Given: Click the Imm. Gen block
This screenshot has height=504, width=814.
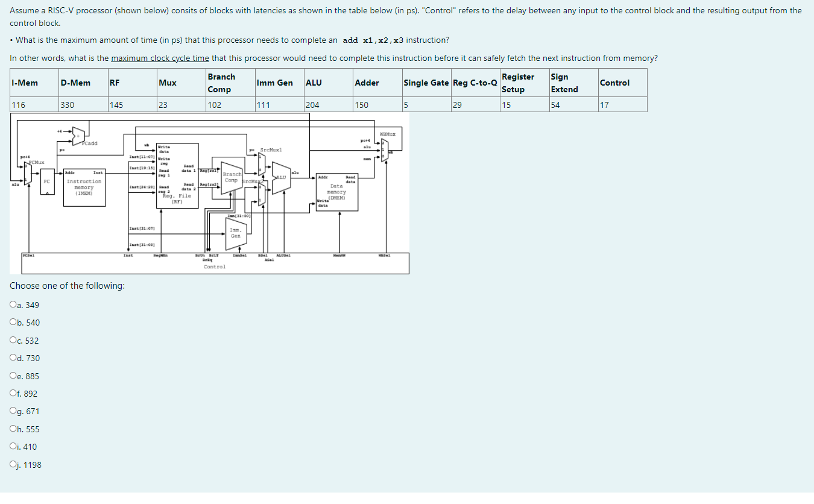Looking at the screenshot, I should tap(235, 233).
